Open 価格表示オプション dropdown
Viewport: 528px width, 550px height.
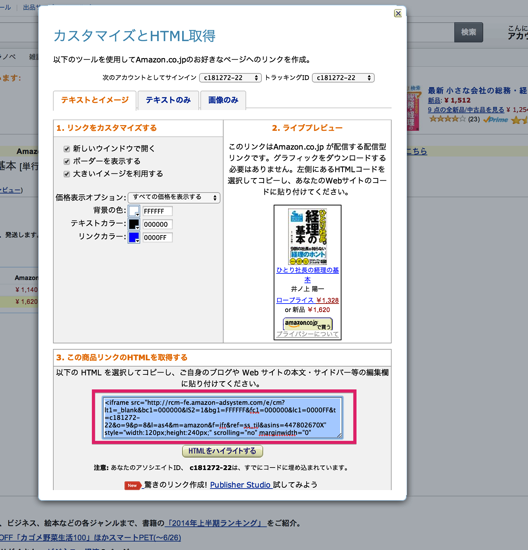point(174,197)
